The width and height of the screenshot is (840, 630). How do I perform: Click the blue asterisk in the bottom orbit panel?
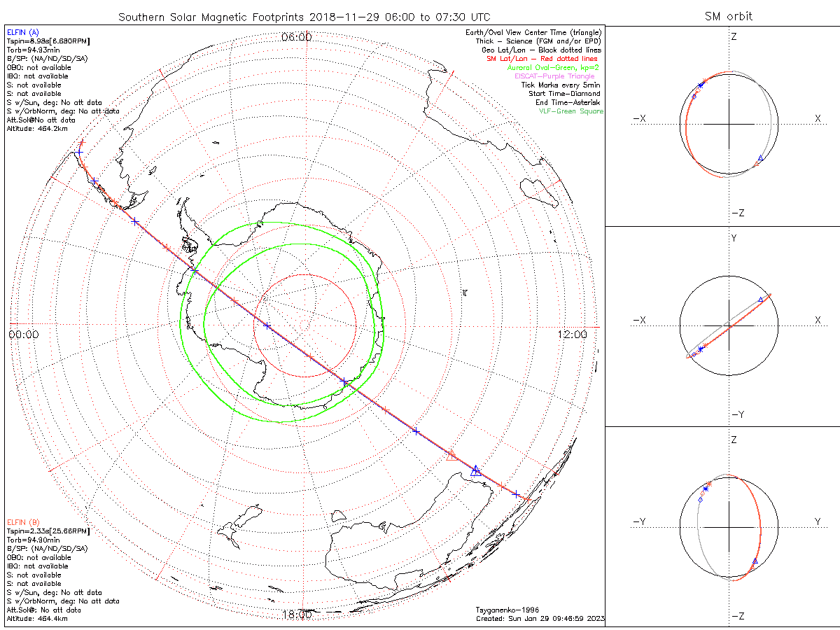pos(706,489)
